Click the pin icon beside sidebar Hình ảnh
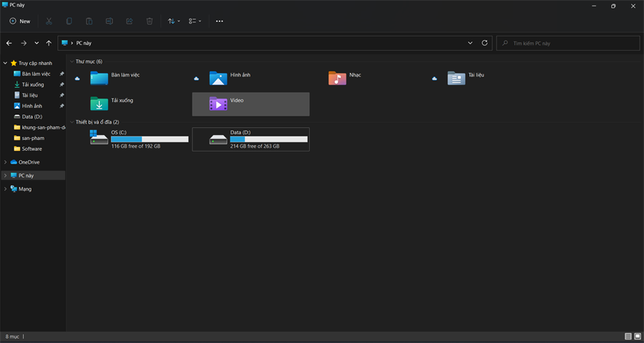 [x=62, y=106]
